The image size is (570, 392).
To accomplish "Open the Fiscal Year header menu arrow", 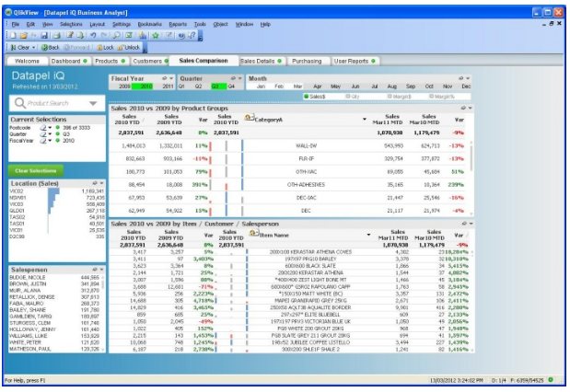I will point(171,78).
